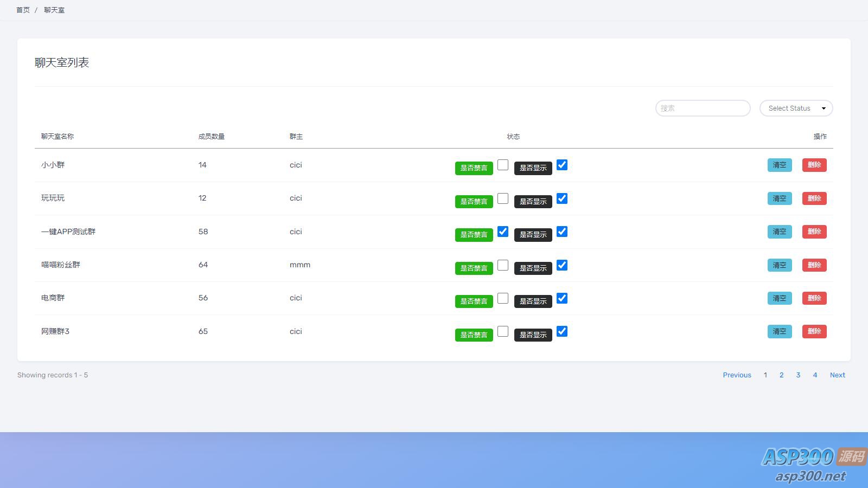Open 首页 breadcrumb link
Viewport: 868px width, 488px height.
23,10
